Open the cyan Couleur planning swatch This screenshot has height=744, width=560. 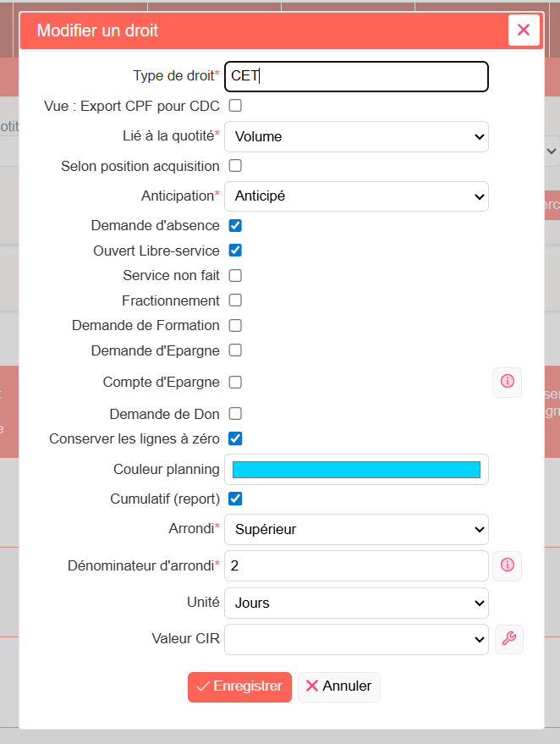click(x=357, y=470)
